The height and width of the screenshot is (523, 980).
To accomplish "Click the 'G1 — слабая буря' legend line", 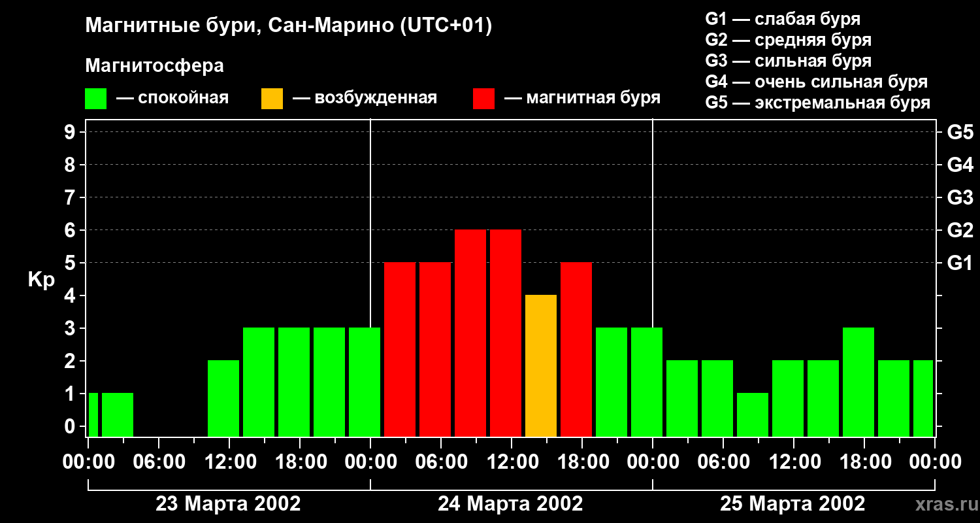I will point(783,19).
